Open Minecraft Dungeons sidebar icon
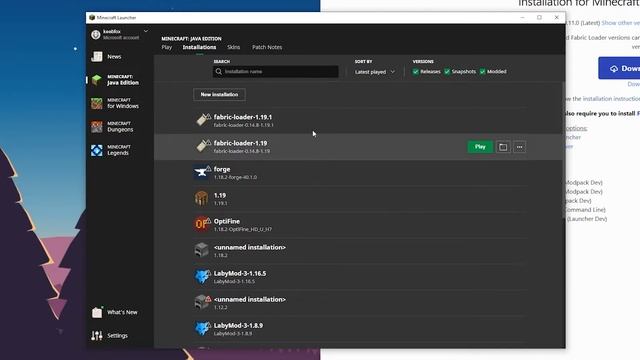This screenshot has width=640, height=360. [97, 127]
